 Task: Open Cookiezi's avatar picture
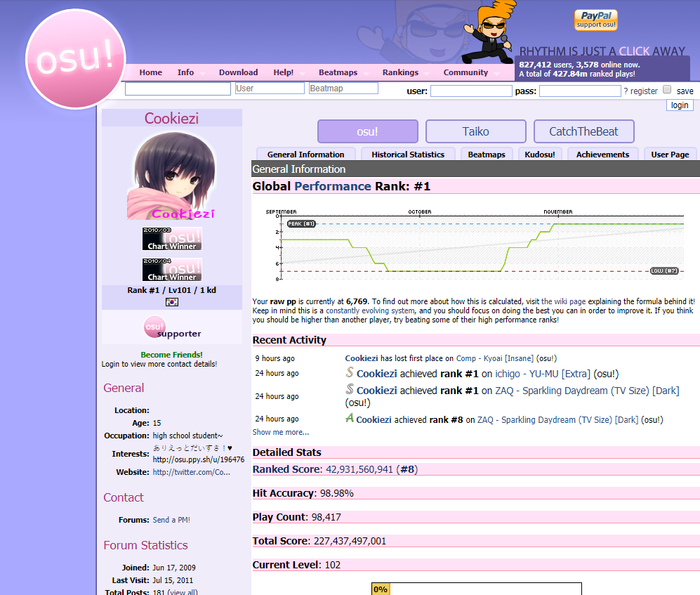point(171,175)
